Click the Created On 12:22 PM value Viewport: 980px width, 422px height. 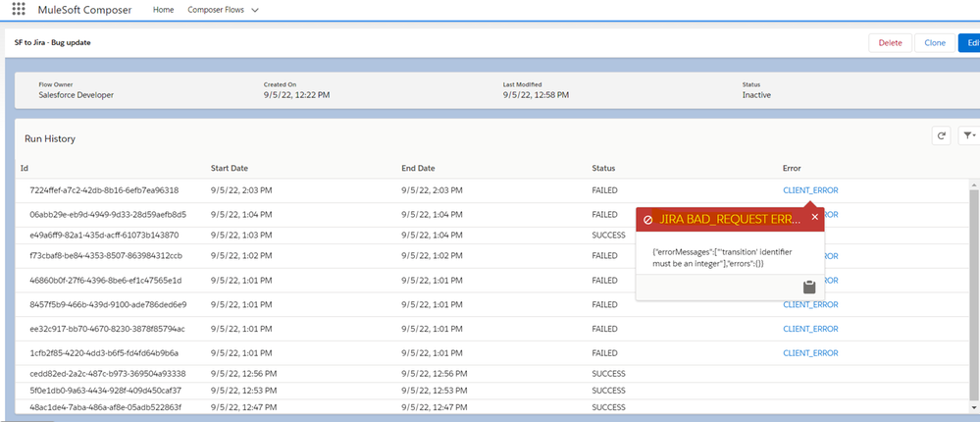click(297, 95)
